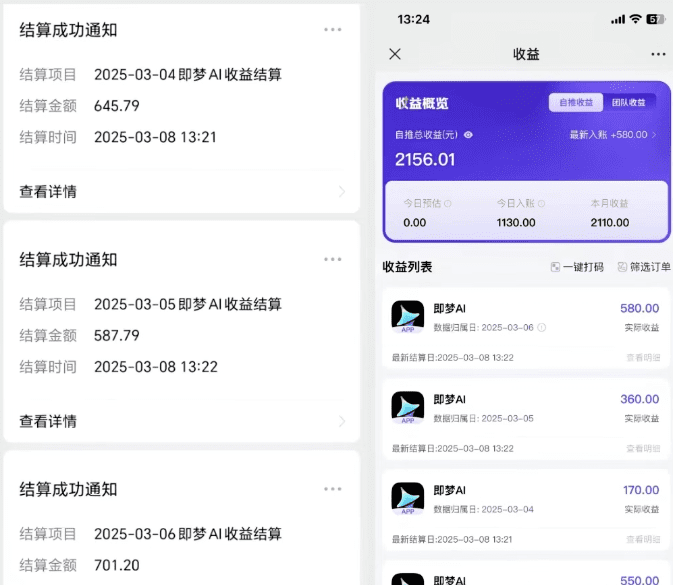This screenshot has height=585, width=673.
Task: Open the more options menu beside the 收益 title
Action: 658,54
